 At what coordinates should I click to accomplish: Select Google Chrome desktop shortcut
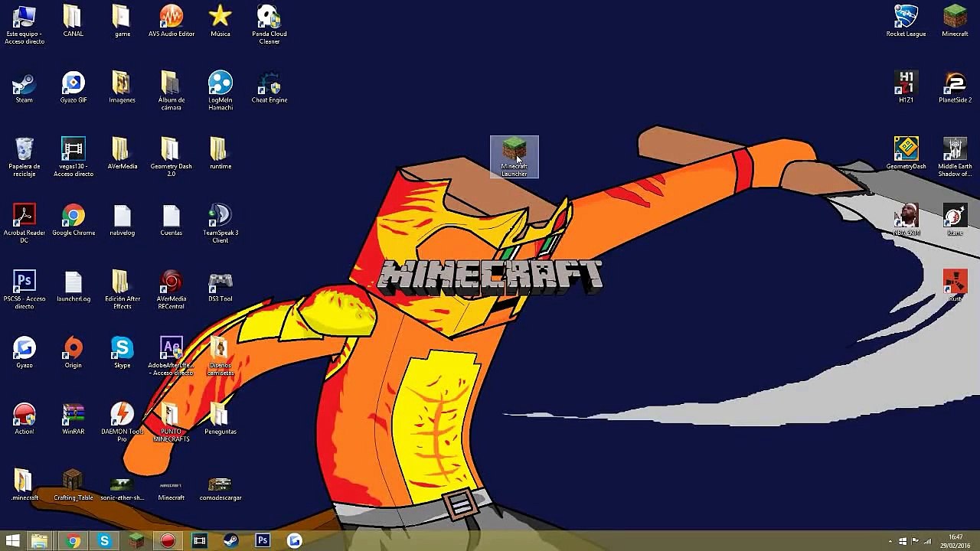(x=73, y=220)
